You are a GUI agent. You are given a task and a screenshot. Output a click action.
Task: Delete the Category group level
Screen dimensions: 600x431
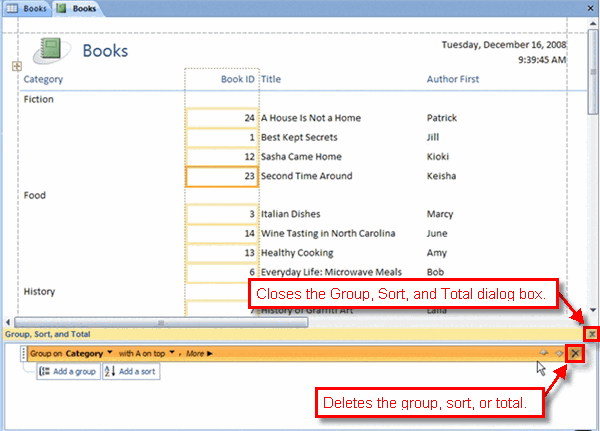[x=575, y=353]
